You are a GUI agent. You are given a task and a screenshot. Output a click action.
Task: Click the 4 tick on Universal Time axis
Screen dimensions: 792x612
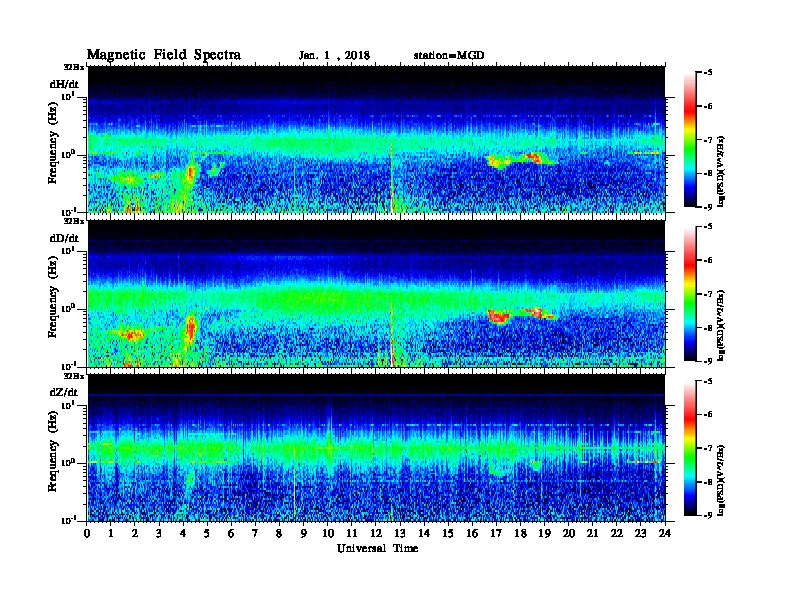click(x=183, y=534)
